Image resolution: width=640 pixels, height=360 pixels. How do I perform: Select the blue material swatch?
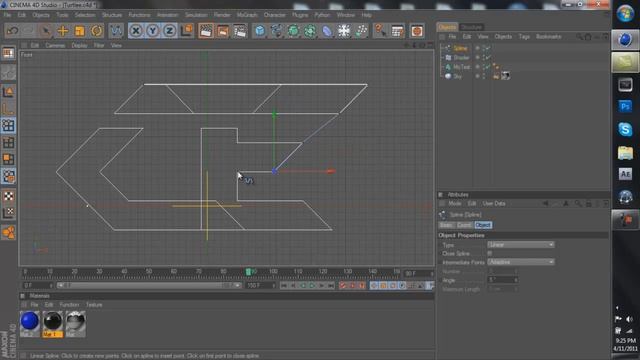point(29,321)
